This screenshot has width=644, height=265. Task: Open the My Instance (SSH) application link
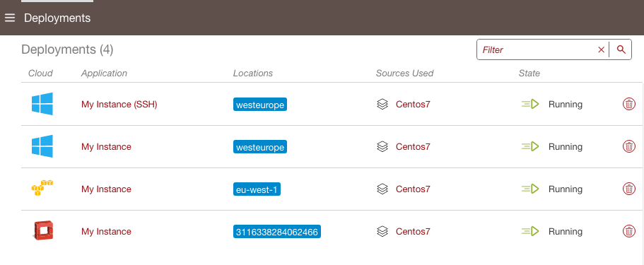119,105
